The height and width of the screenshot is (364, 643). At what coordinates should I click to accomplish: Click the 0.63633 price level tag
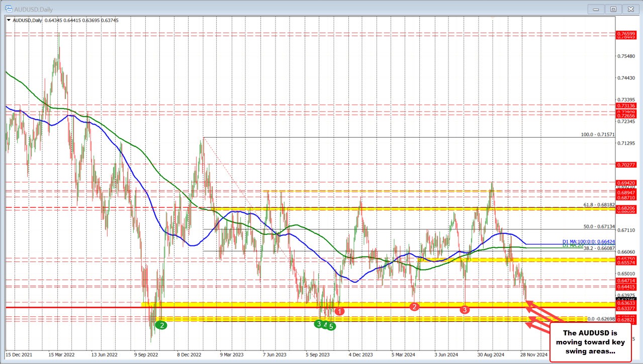coord(625,303)
